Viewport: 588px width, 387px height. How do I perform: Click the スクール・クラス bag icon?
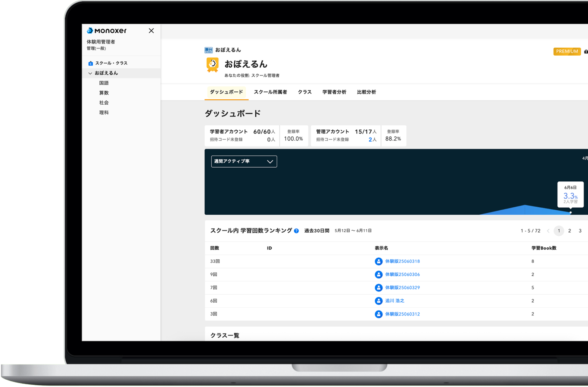click(91, 63)
